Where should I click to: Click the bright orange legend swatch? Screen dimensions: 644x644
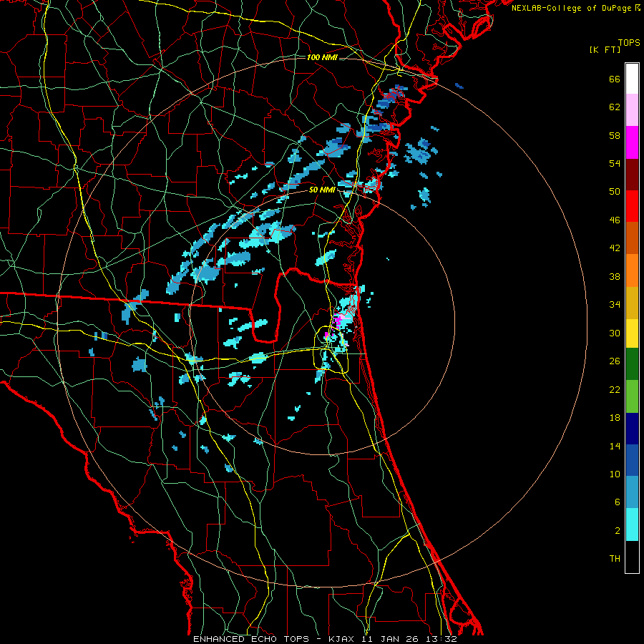(x=632, y=270)
